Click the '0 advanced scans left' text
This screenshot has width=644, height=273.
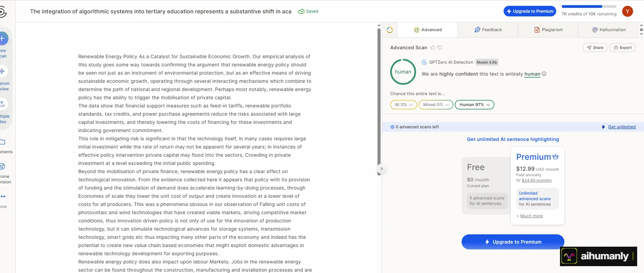click(x=417, y=127)
